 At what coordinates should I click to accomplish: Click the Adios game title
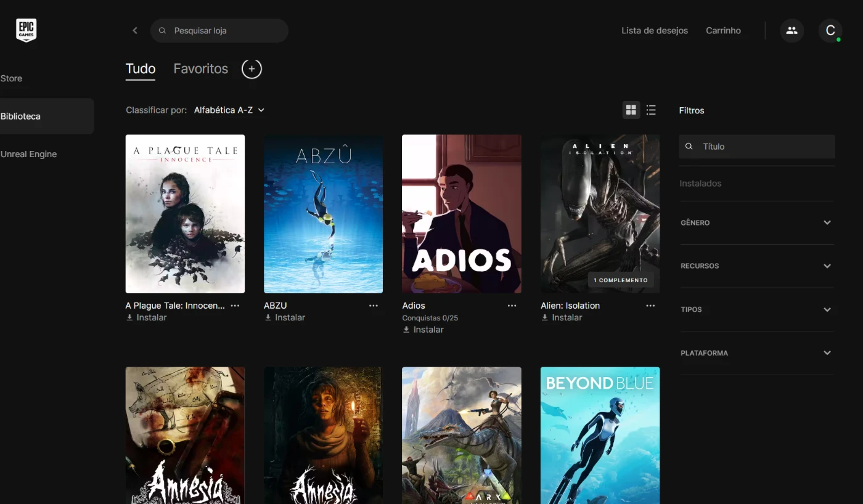click(x=414, y=306)
